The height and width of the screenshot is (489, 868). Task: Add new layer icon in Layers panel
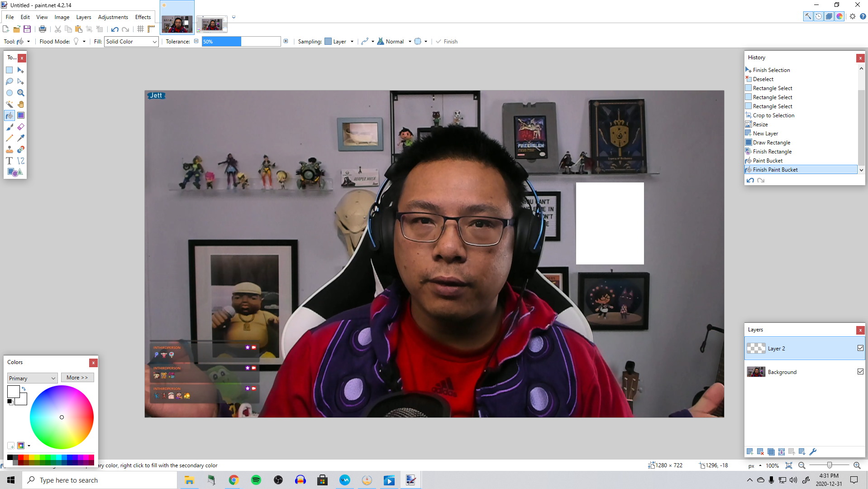pos(750,452)
